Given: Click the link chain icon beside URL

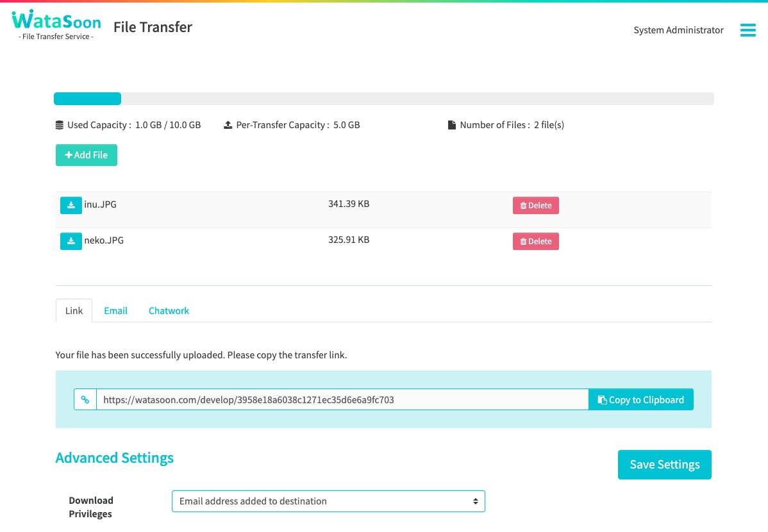Looking at the screenshot, I should [85, 399].
